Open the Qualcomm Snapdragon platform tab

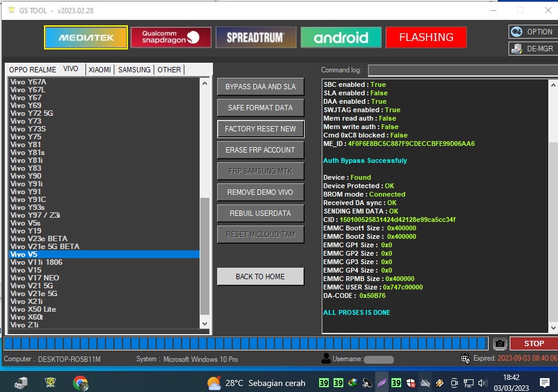point(171,37)
